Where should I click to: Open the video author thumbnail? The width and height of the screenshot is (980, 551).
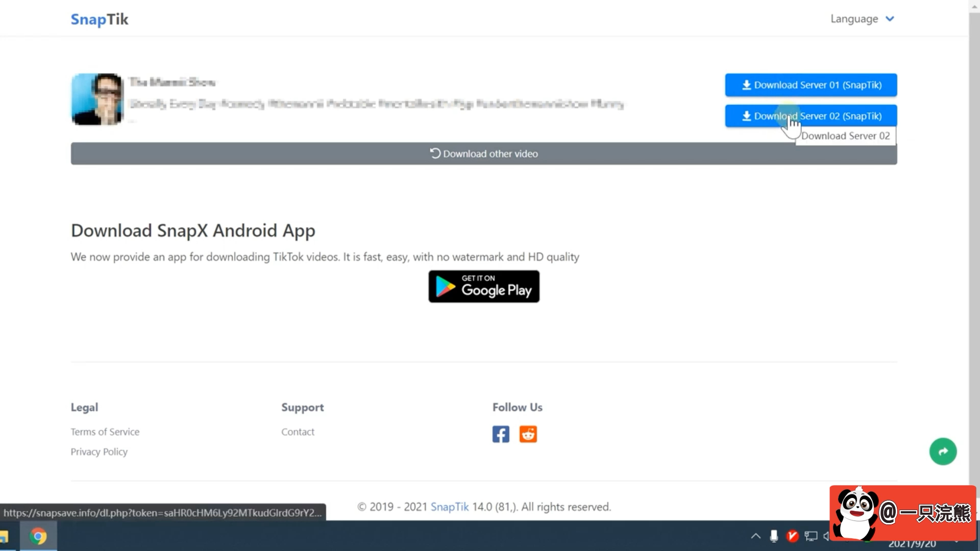click(97, 99)
